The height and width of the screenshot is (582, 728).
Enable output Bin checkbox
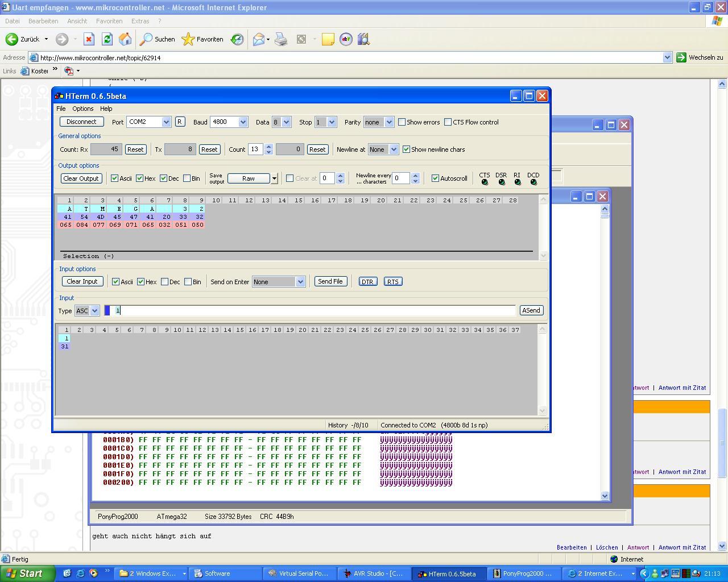187,178
